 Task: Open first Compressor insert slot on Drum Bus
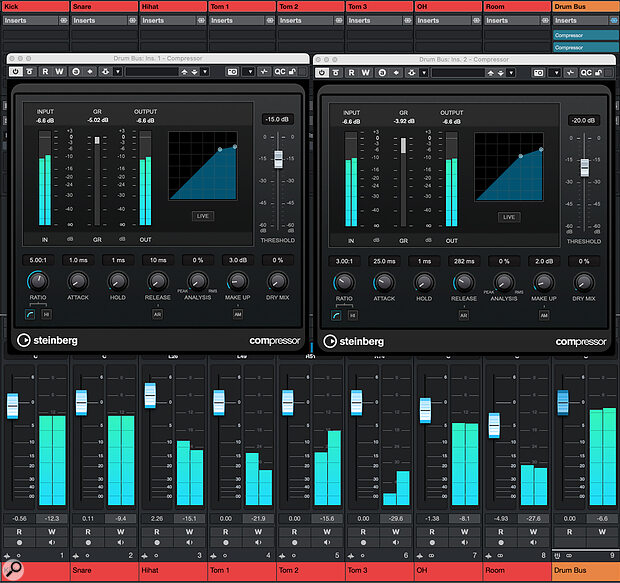[x=586, y=35]
